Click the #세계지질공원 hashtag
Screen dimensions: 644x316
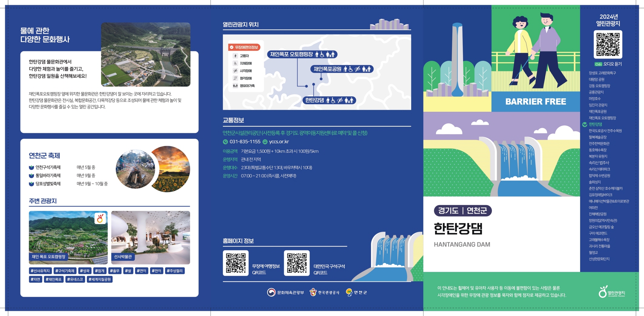(100, 279)
